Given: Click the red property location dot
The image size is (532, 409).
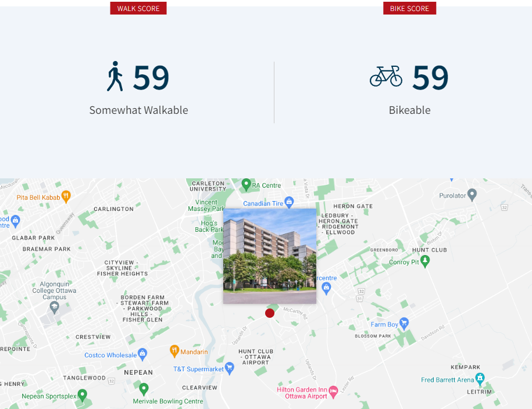Looking at the screenshot, I should pos(270,313).
